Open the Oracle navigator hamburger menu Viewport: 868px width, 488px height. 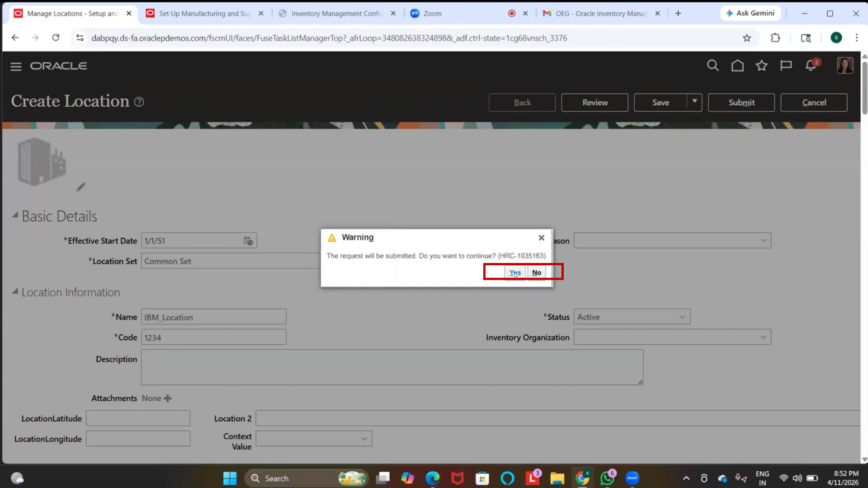(x=16, y=66)
